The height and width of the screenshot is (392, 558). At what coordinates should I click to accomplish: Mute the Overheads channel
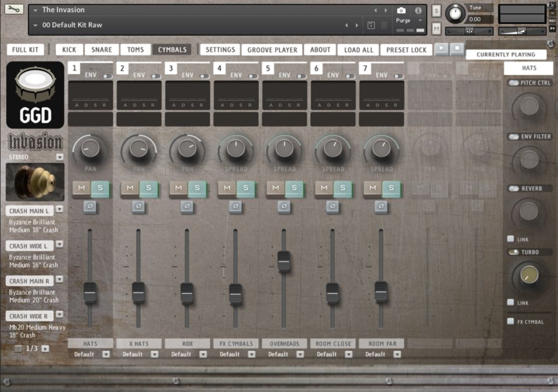pyautogui.click(x=275, y=188)
